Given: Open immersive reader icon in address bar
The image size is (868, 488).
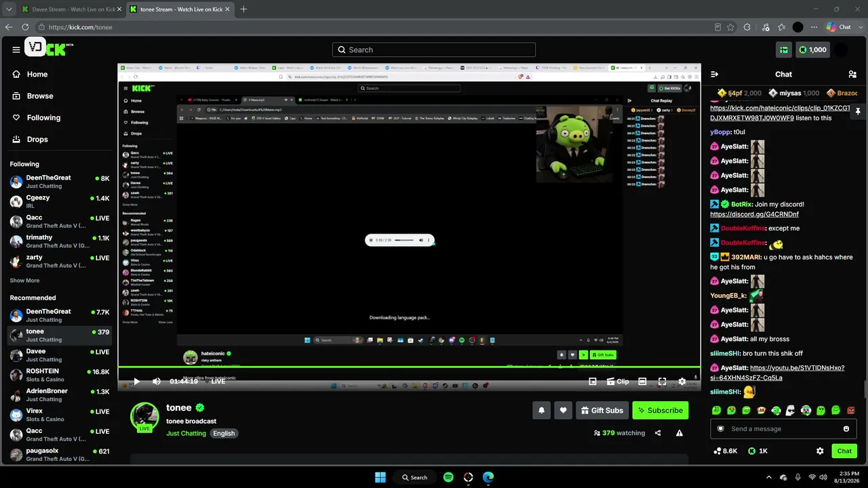Looking at the screenshot, I should 717,27.
